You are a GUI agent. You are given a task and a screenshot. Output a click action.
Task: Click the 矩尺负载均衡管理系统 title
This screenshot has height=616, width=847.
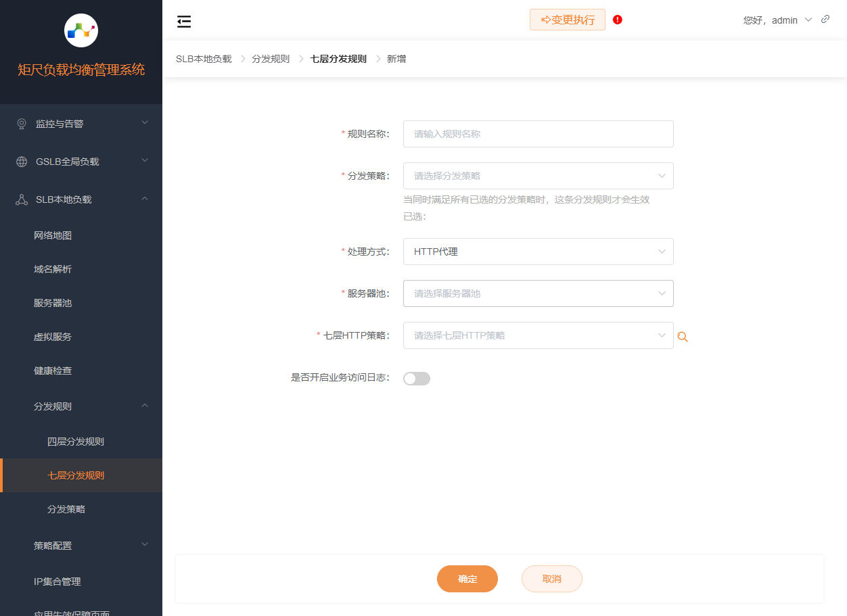click(x=81, y=70)
